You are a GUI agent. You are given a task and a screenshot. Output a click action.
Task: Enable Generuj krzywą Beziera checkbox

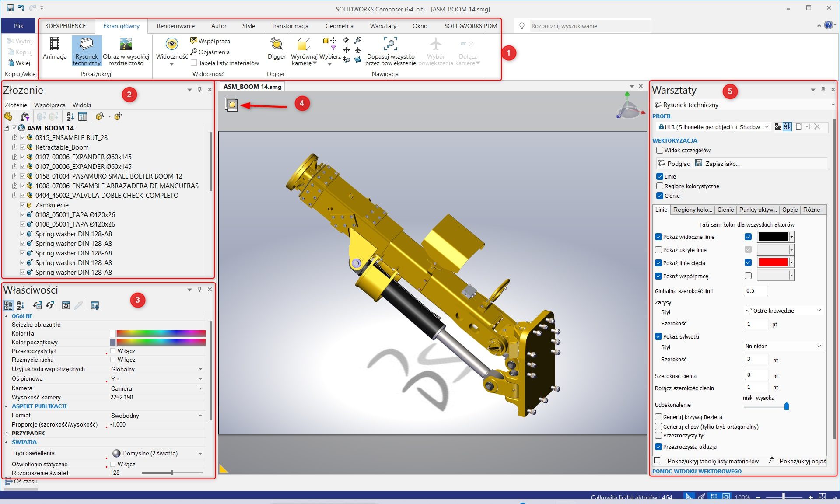click(658, 417)
